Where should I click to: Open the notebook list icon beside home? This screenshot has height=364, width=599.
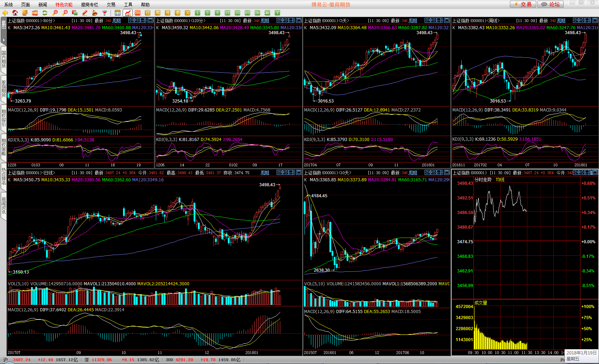(25, 13)
